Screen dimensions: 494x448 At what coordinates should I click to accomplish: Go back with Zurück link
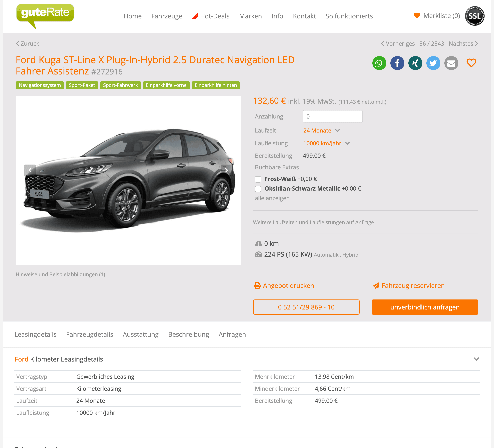[27, 43]
